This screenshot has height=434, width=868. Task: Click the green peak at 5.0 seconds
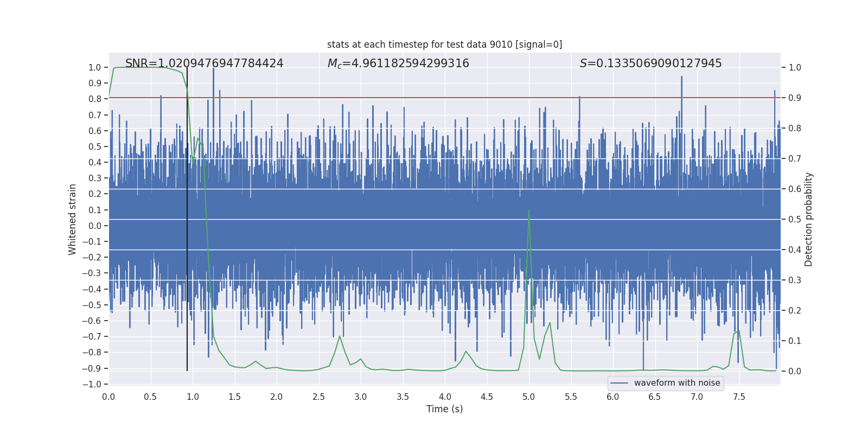[529, 212]
